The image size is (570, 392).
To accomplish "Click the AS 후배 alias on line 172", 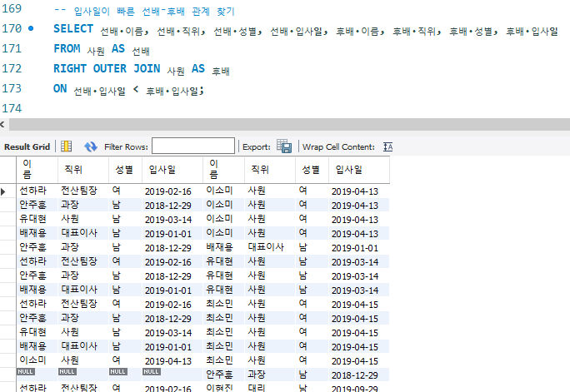I will tap(211, 68).
